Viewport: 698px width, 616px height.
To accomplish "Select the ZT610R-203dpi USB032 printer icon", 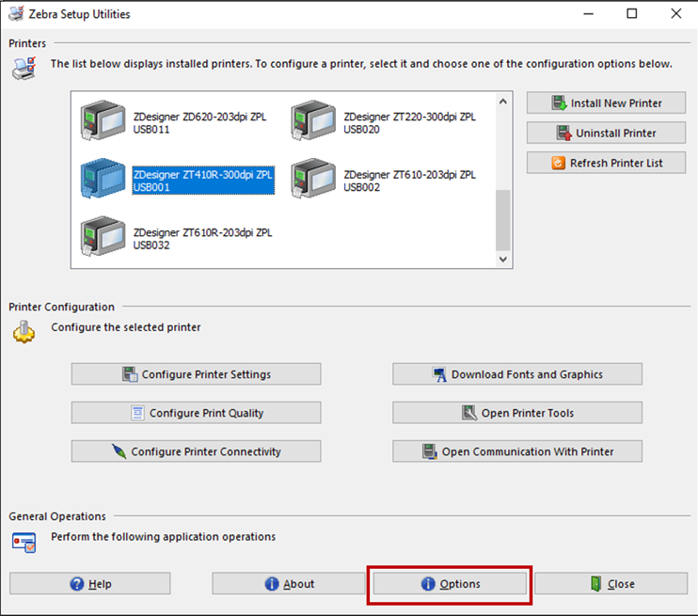I will click(103, 236).
